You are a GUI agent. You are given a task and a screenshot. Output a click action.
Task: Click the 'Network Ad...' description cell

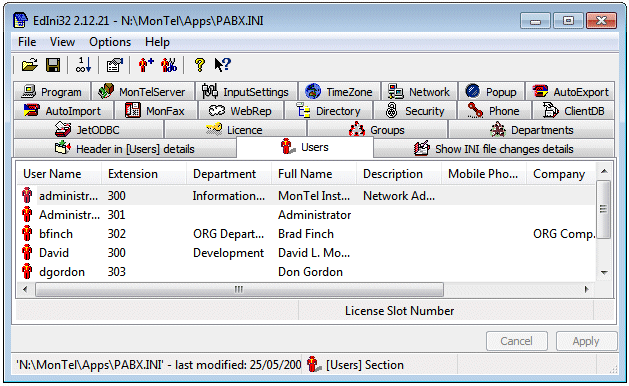399,196
